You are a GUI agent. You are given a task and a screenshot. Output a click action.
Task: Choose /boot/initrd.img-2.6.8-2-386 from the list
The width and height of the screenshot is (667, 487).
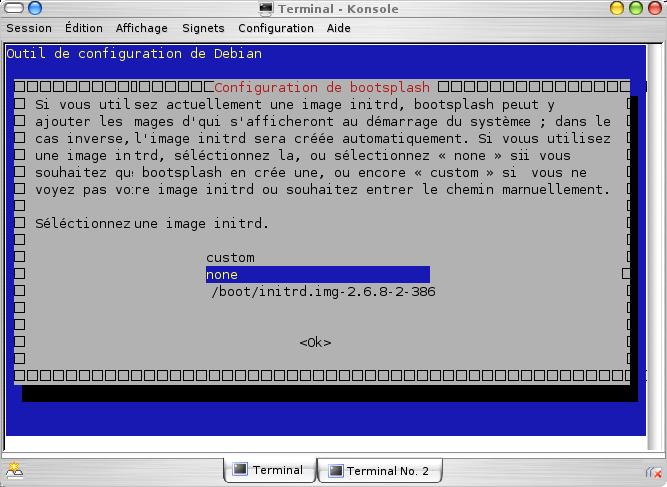tap(322, 291)
